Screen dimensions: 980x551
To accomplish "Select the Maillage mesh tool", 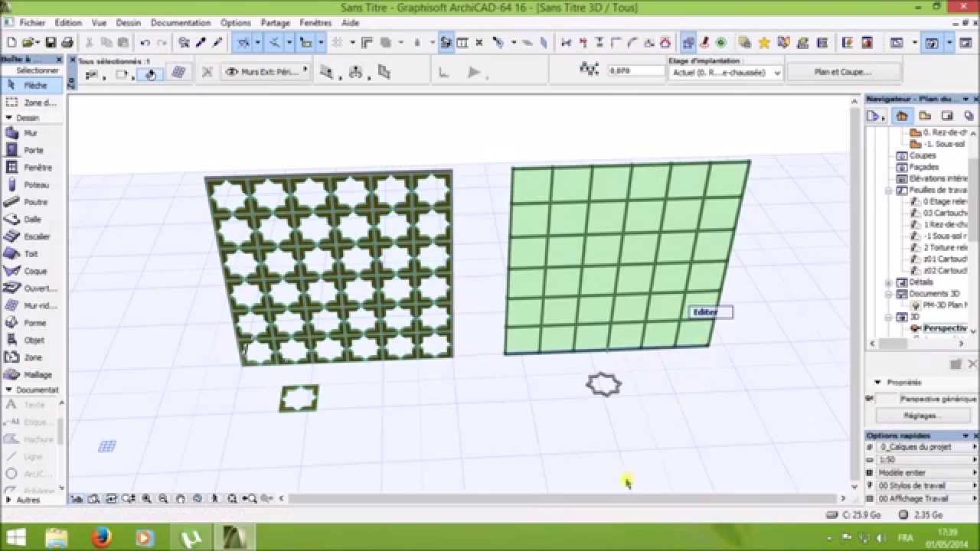I will click(31, 374).
